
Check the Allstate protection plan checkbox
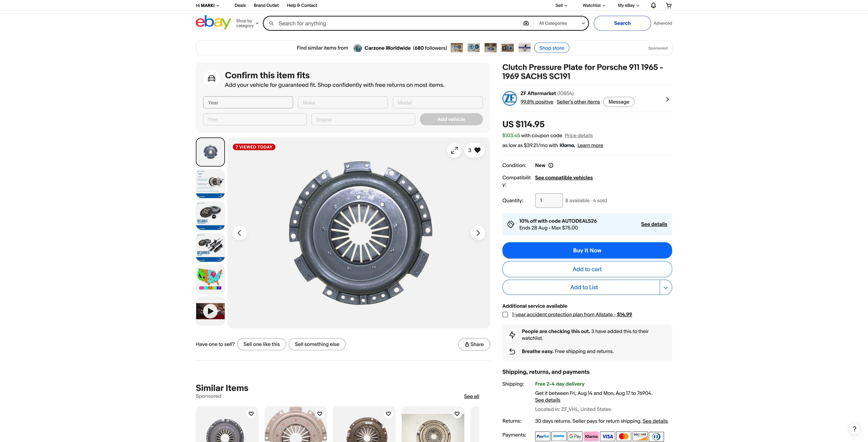[x=505, y=315]
